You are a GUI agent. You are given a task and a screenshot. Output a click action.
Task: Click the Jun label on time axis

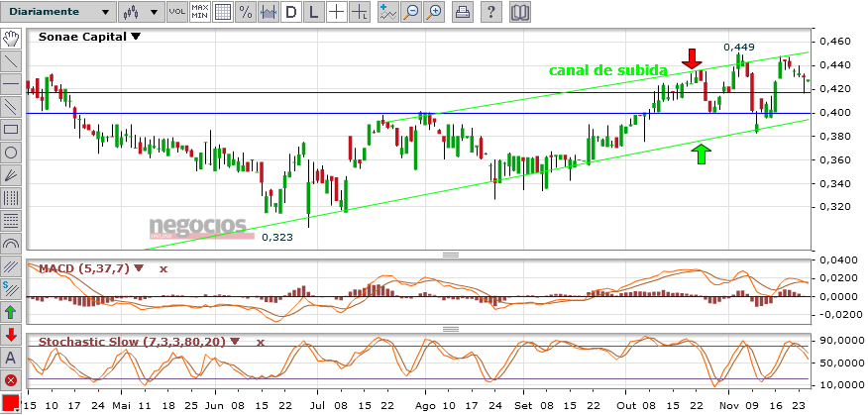(x=213, y=404)
